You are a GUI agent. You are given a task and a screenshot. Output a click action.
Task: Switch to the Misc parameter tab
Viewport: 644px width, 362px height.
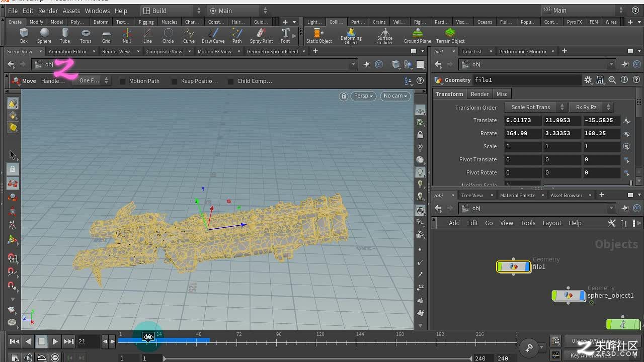(502, 94)
